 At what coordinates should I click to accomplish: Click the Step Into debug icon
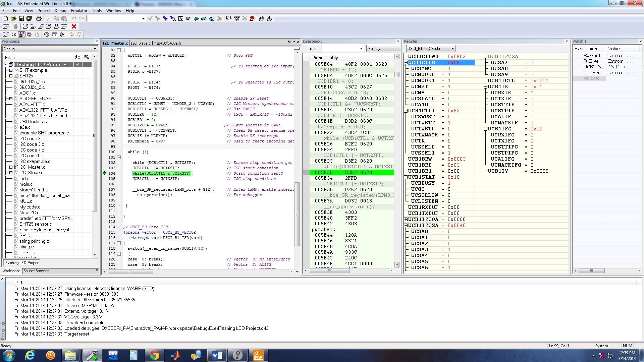(x=33, y=26)
